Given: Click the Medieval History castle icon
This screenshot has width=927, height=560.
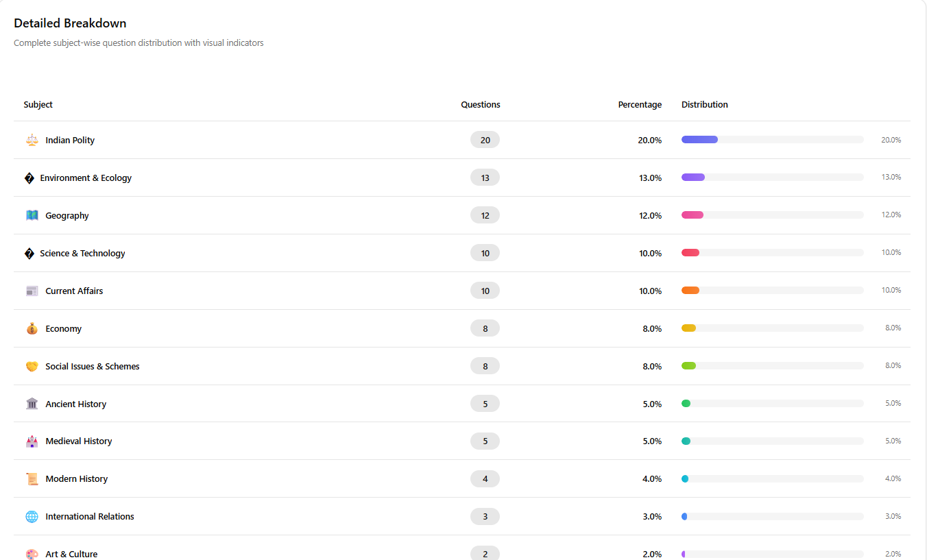Looking at the screenshot, I should [32, 441].
